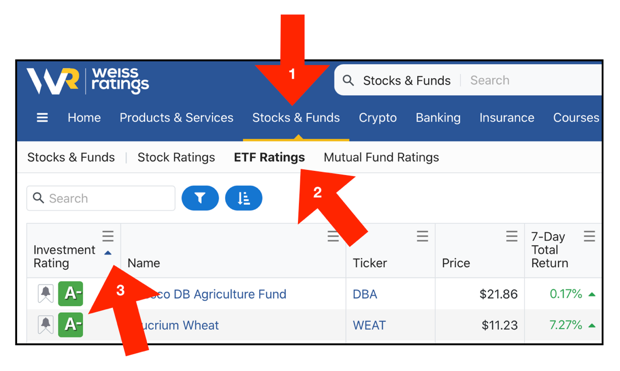
Task: Click A- rating badge for Agriculture Fund
Action: (x=70, y=293)
